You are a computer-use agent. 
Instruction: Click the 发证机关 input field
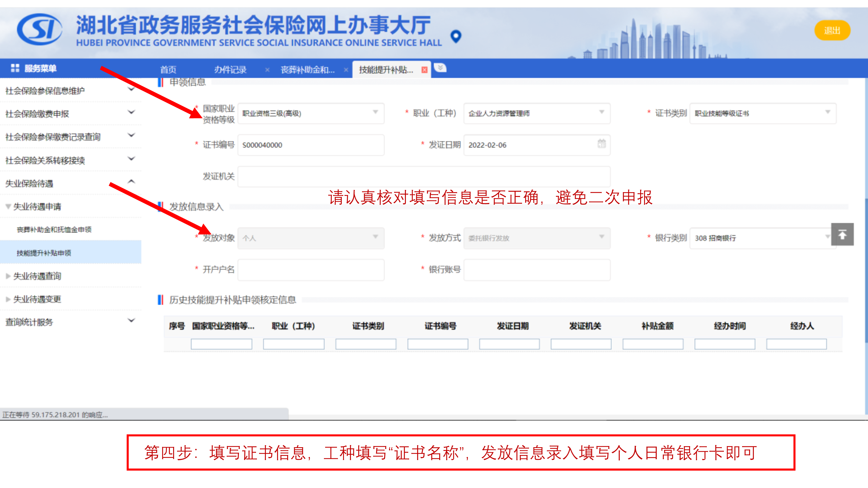(x=424, y=177)
